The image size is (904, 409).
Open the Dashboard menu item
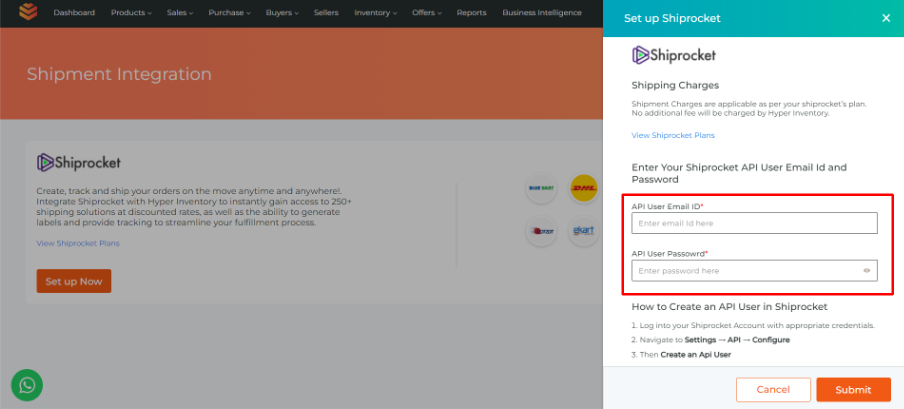(x=74, y=13)
